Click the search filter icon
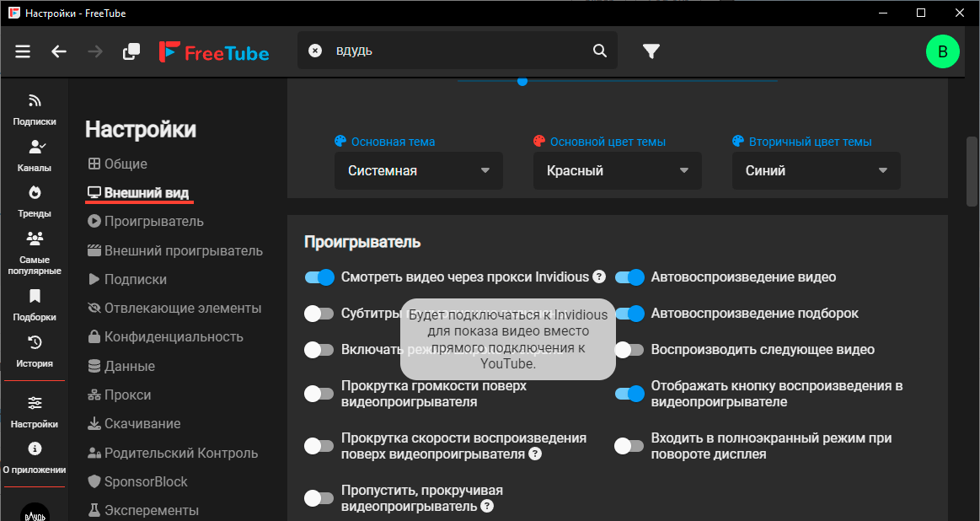Screen dimensions: 980x521 point(651,51)
